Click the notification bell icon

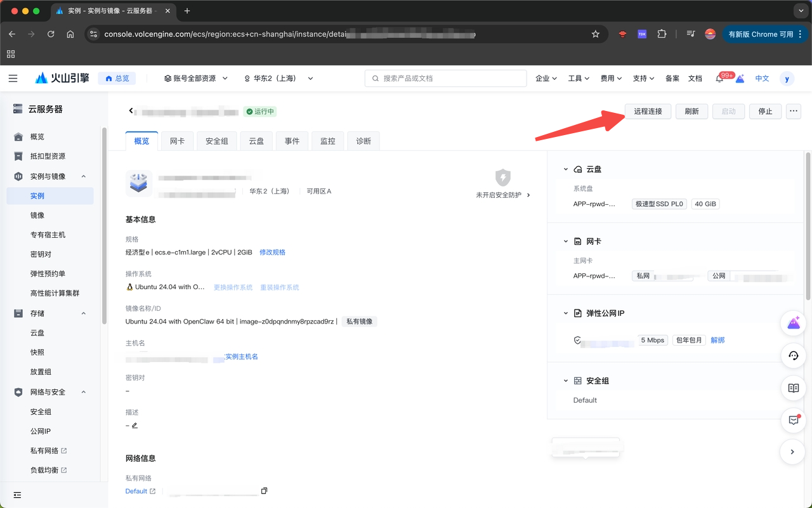coord(719,79)
